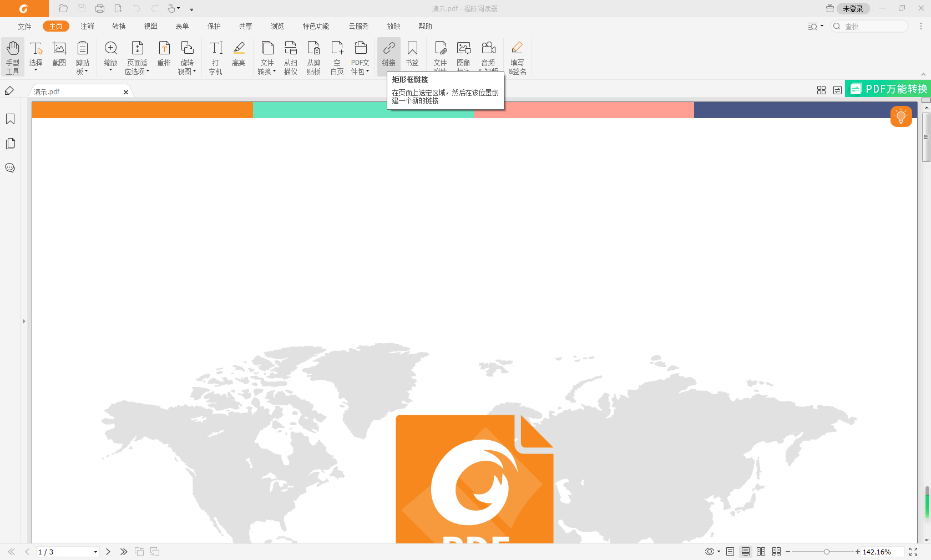This screenshot has width=931, height=560.
Task: Switch to single page view mode
Action: point(730,552)
